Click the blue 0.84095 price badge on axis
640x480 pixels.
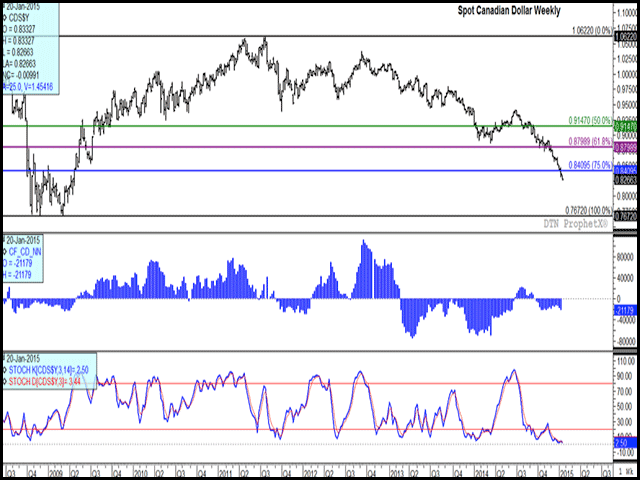[625, 171]
